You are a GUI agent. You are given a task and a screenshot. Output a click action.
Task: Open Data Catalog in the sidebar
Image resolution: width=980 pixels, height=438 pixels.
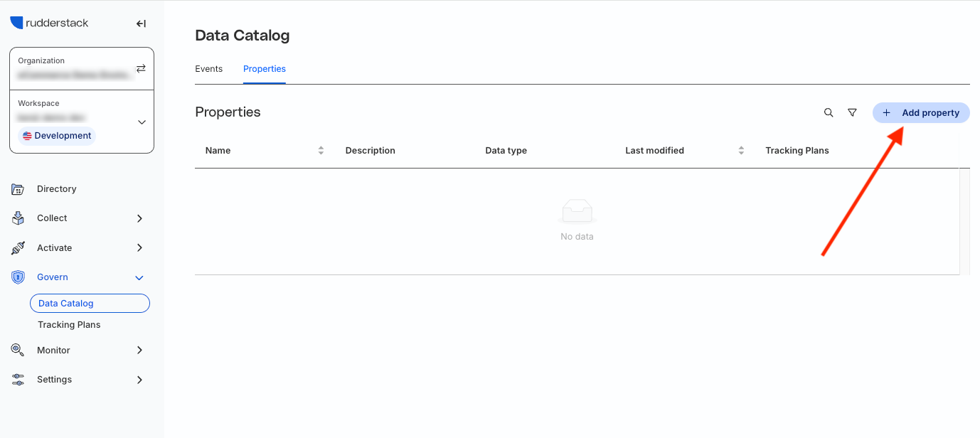(x=90, y=304)
